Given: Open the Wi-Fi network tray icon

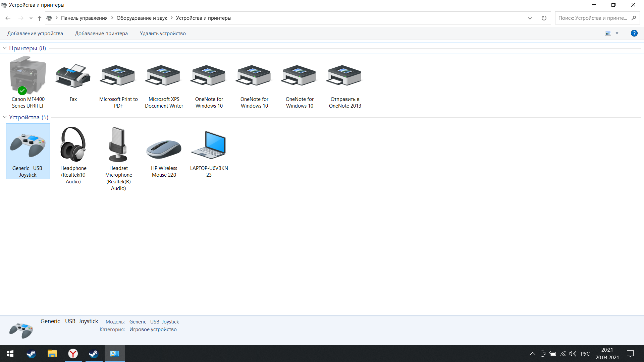Looking at the screenshot, I should 563,354.
